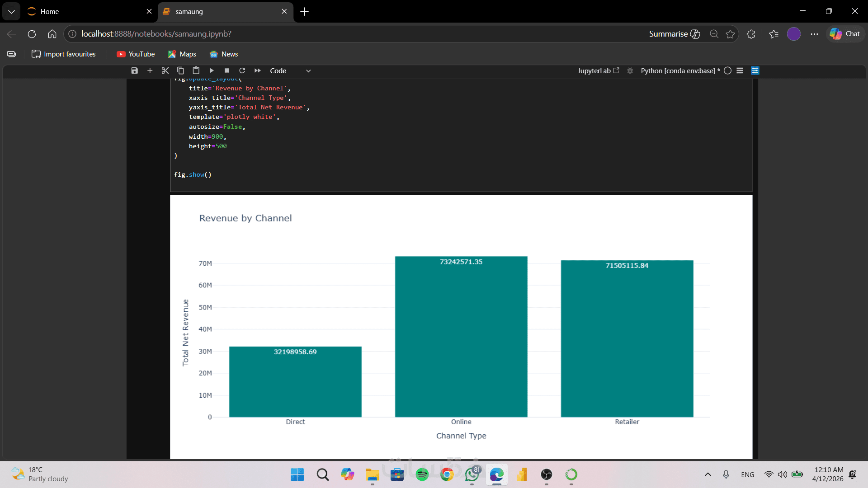
Task: Paste cell from clipboard
Action: point(196,70)
